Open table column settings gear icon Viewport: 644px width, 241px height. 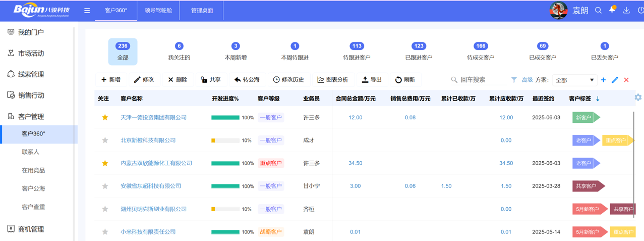(x=638, y=98)
